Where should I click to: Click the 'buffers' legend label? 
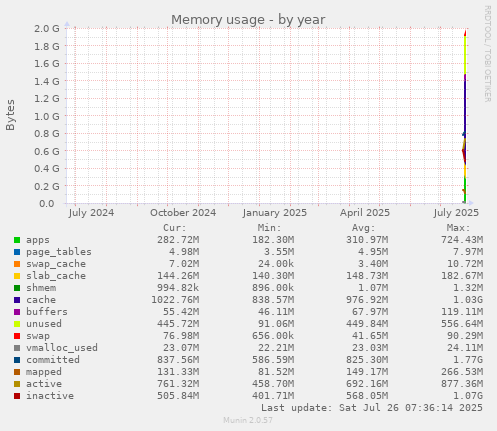pos(47,312)
